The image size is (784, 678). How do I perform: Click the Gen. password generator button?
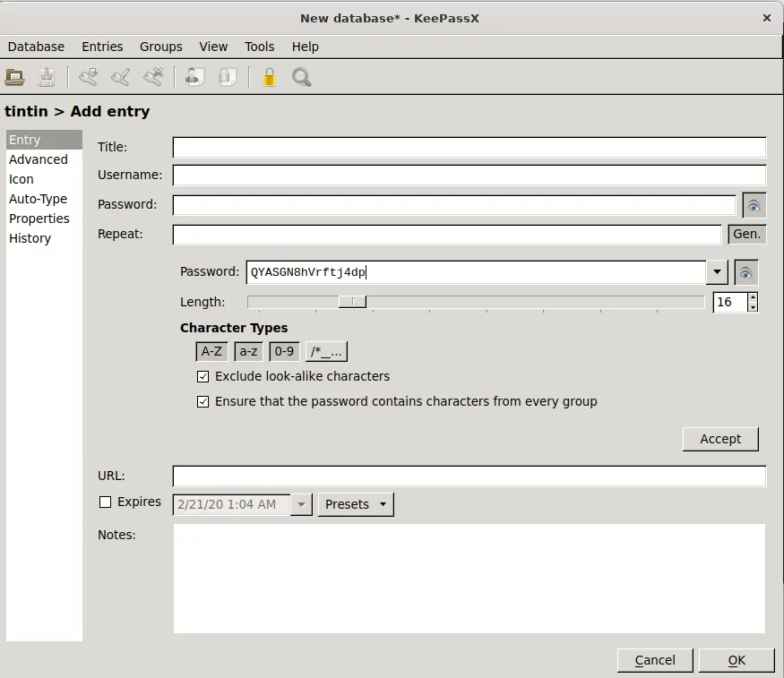(x=747, y=235)
